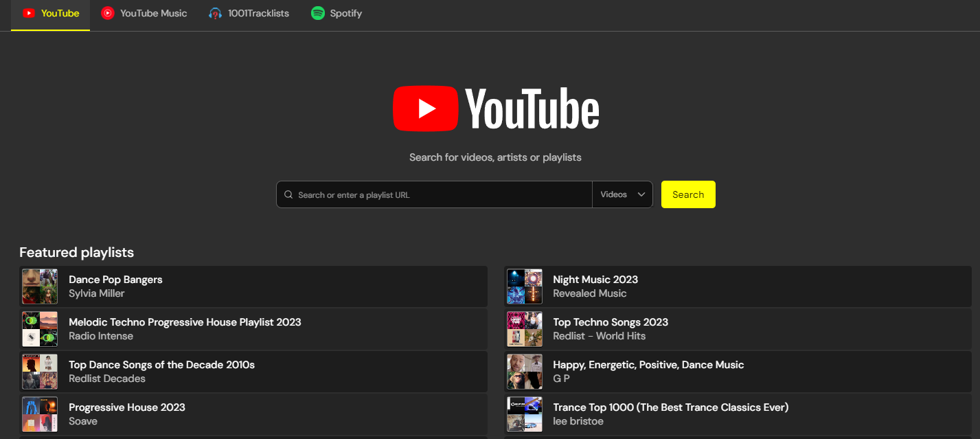This screenshot has width=980, height=439.
Task: Switch to the Spotify tab
Action: pos(345,13)
